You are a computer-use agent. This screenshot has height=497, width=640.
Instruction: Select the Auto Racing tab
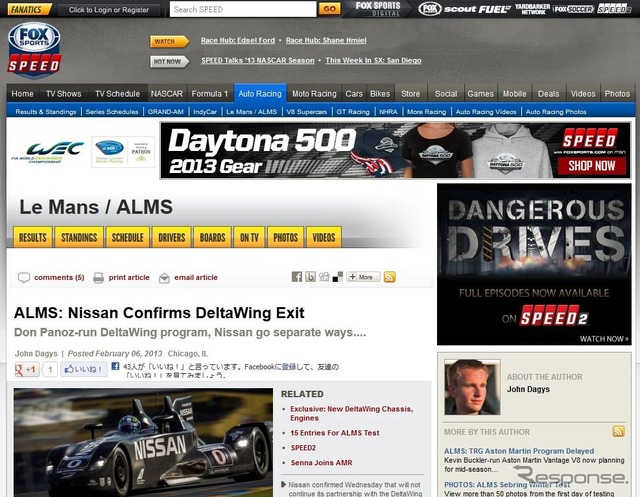coord(260,93)
